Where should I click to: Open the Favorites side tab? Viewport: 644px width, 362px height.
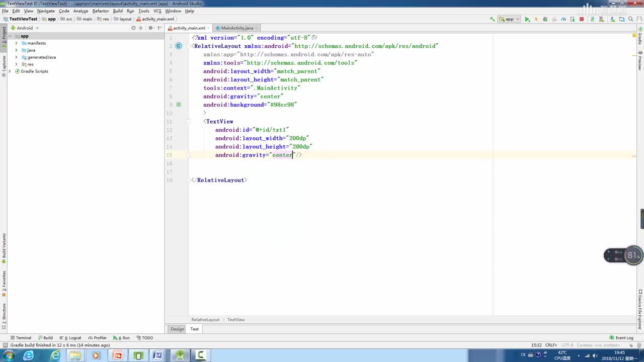(4, 284)
